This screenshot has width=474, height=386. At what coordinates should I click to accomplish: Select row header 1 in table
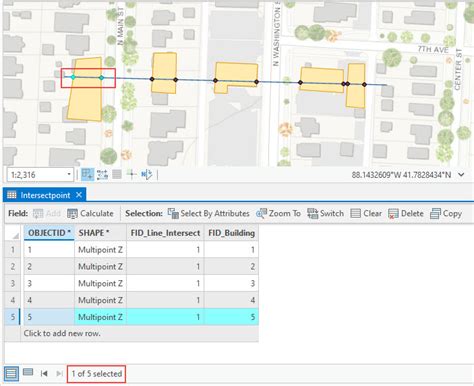[x=13, y=249]
